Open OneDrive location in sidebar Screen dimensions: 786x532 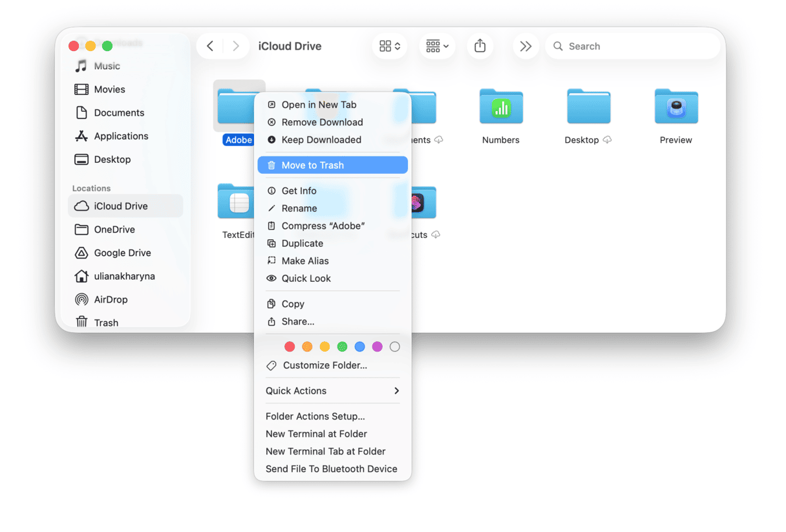tap(114, 229)
